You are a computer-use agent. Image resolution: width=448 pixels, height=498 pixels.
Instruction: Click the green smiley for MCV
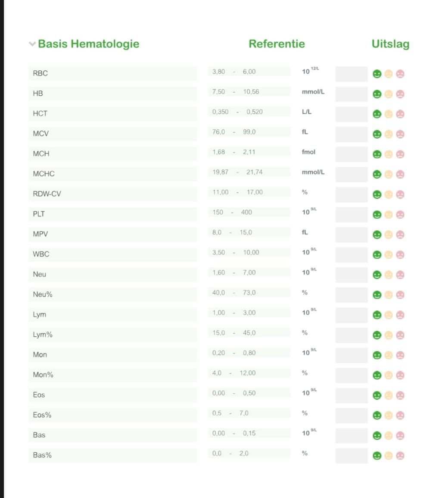377,134
